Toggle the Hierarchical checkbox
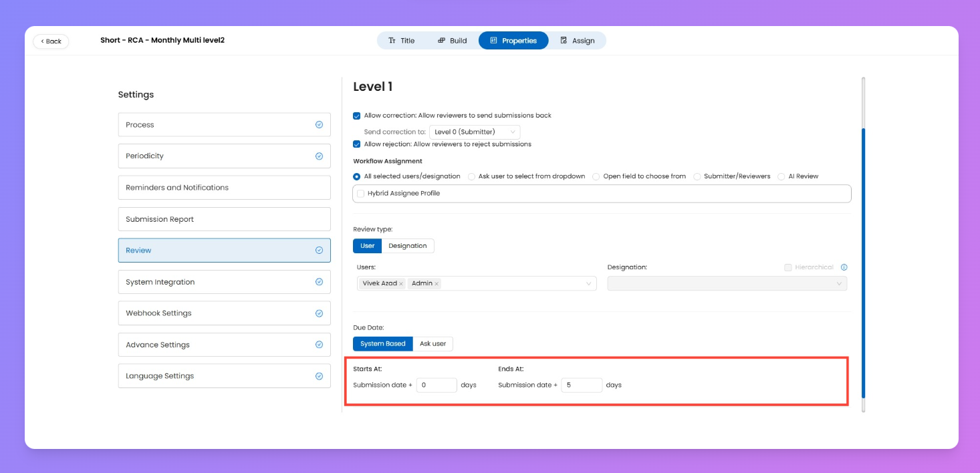 (x=788, y=267)
